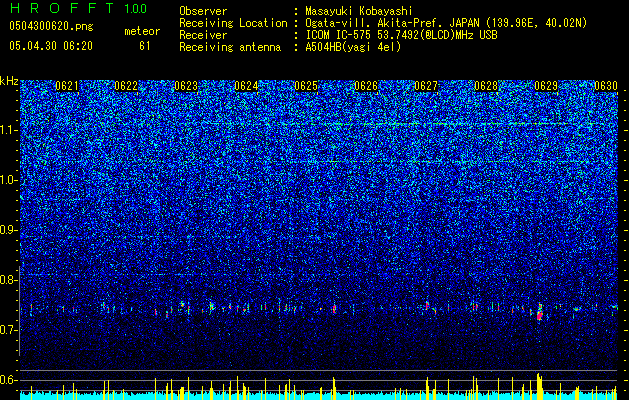Click the 'Observer' field label

pos(203,11)
